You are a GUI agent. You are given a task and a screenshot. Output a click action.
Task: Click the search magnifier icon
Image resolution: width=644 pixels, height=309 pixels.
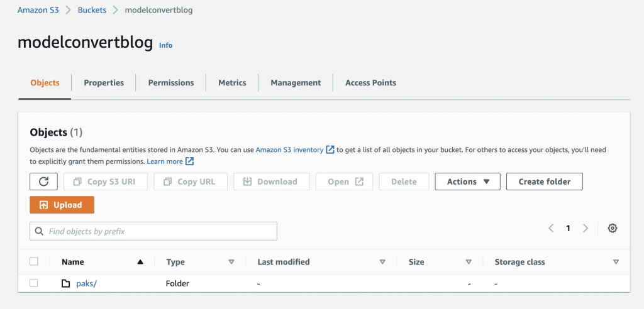click(x=40, y=231)
